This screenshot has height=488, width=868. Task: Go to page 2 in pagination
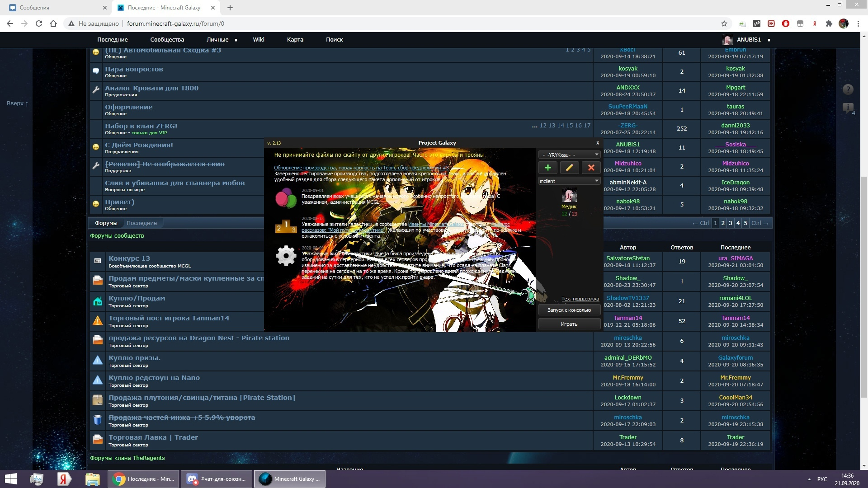click(x=723, y=223)
